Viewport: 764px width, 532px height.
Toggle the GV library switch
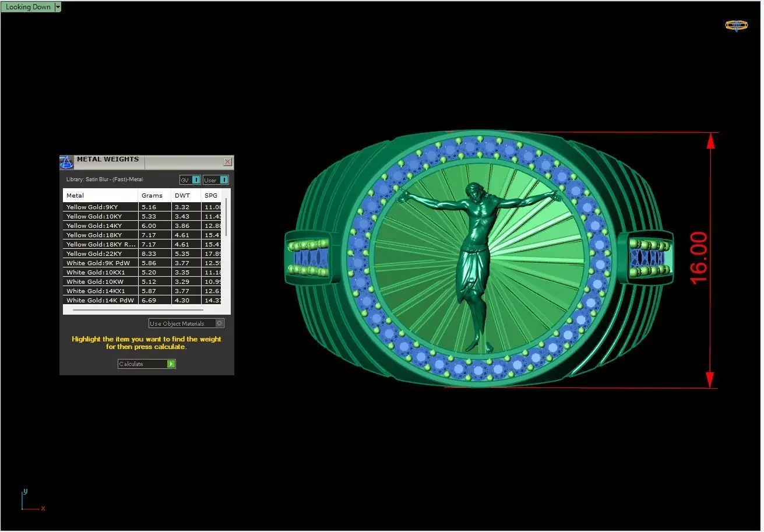point(191,180)
